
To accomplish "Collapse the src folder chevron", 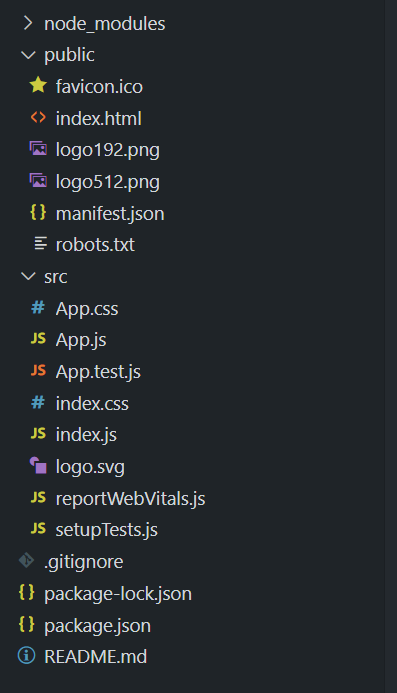I will pyautogui.click(x=28, y=277).
